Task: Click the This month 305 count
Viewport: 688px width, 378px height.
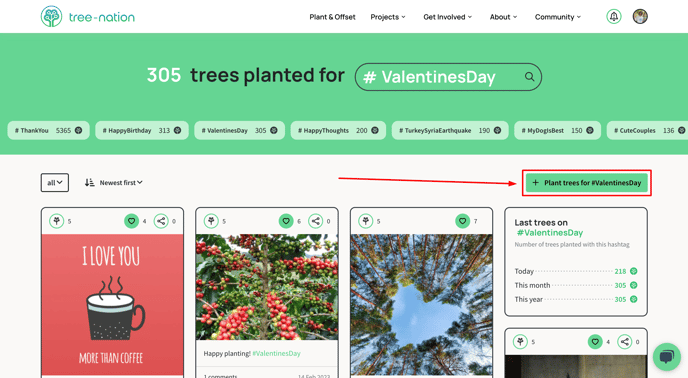Action: [x=620, y=285]
